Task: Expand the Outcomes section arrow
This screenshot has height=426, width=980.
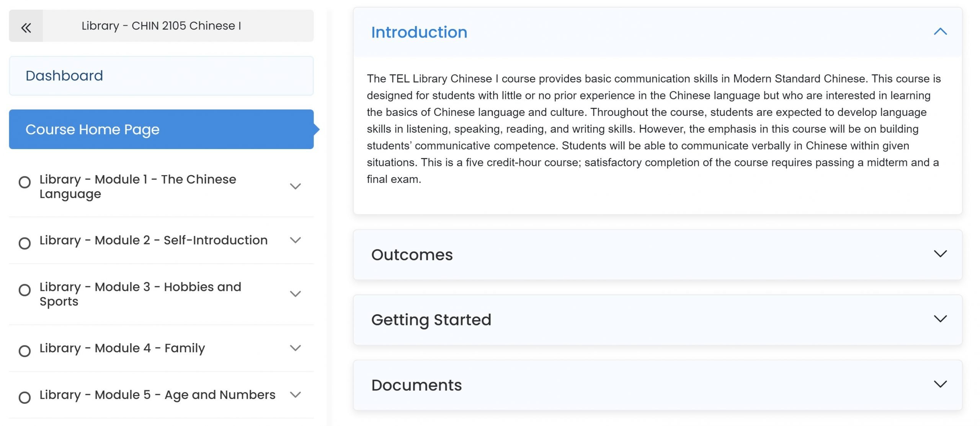Action: pyautogui.click(x=940, y=254)
